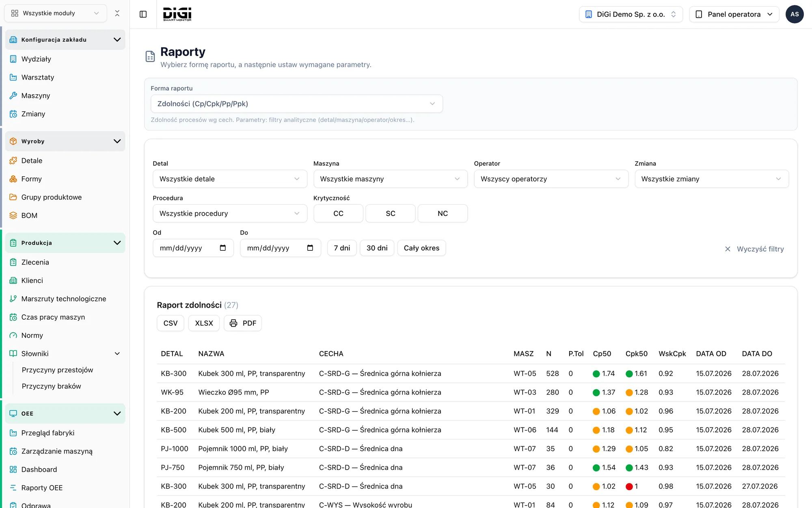Sort by the WskCpk column header
This screenshot has width=812, height=508.
[672, 354]
